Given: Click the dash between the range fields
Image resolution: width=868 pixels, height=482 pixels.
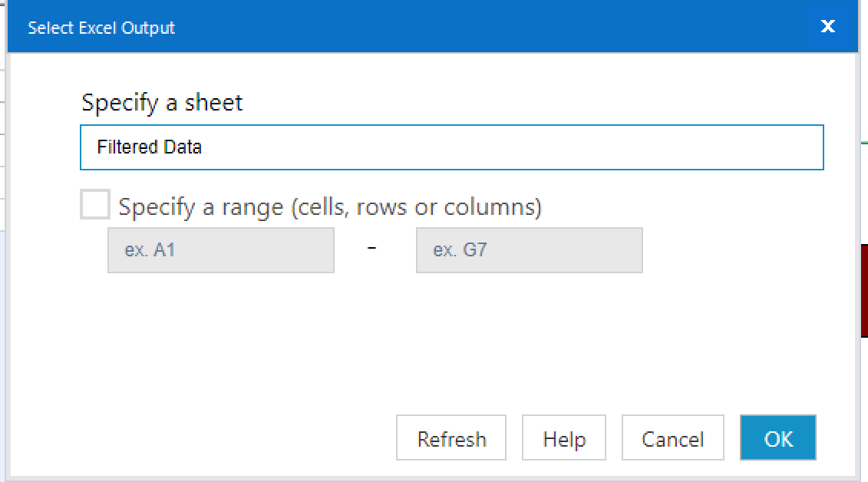Looking at the screenshot, I should pyautogui.click(x=372, y=249).
